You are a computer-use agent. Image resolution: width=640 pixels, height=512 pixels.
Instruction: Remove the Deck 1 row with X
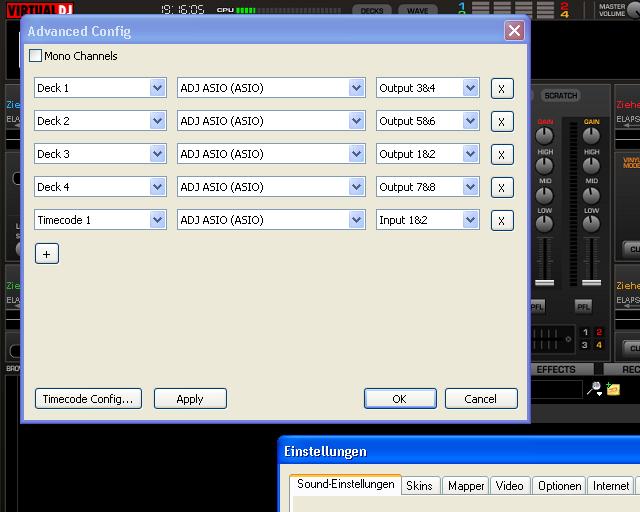(x=502, y=88)
